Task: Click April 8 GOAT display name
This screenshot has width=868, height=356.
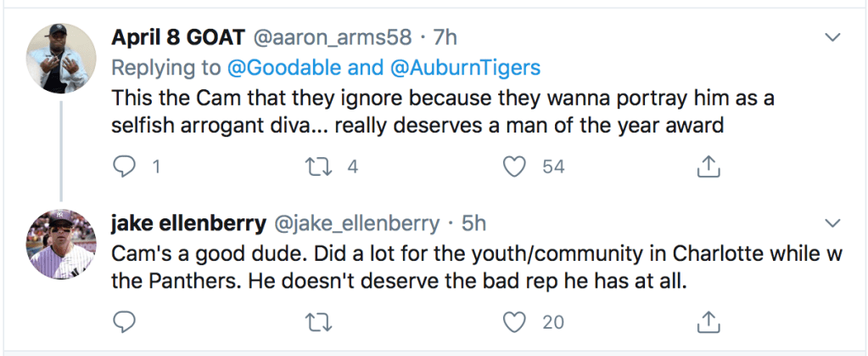Action: [176, 37]
